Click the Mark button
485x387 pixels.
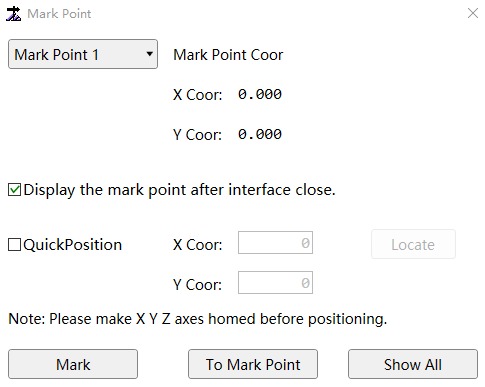73,364
